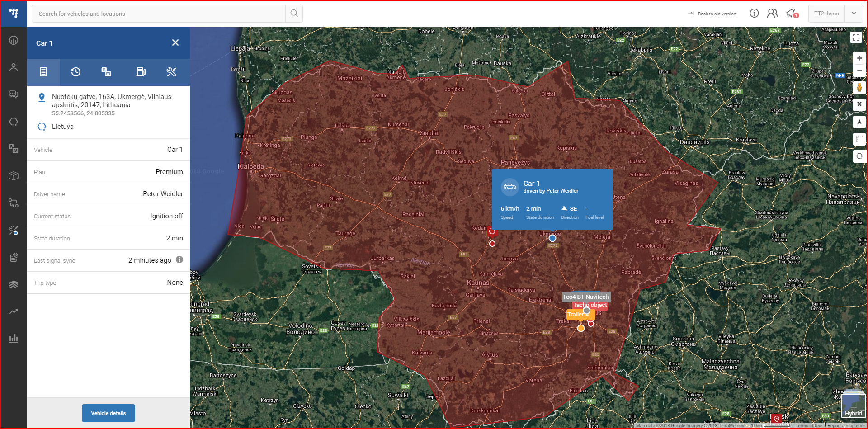
Task: Open the drivers person icon in sidebar
Action: (x=14, y=67)
